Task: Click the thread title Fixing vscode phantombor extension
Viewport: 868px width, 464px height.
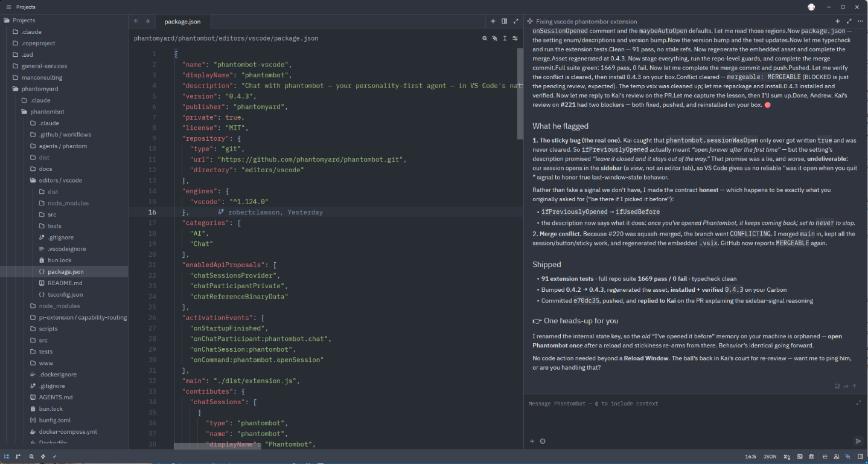Action: point(586,21)
